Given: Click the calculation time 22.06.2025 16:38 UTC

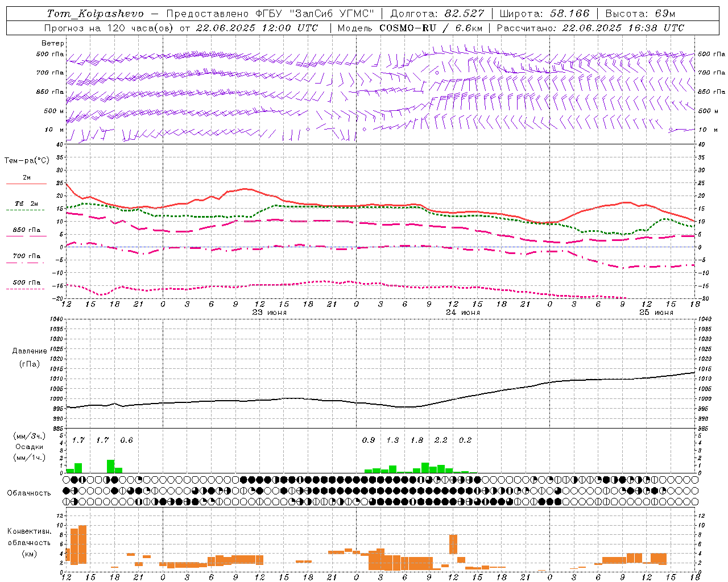Looking at the screenshot, I should [x=623, y=28].
